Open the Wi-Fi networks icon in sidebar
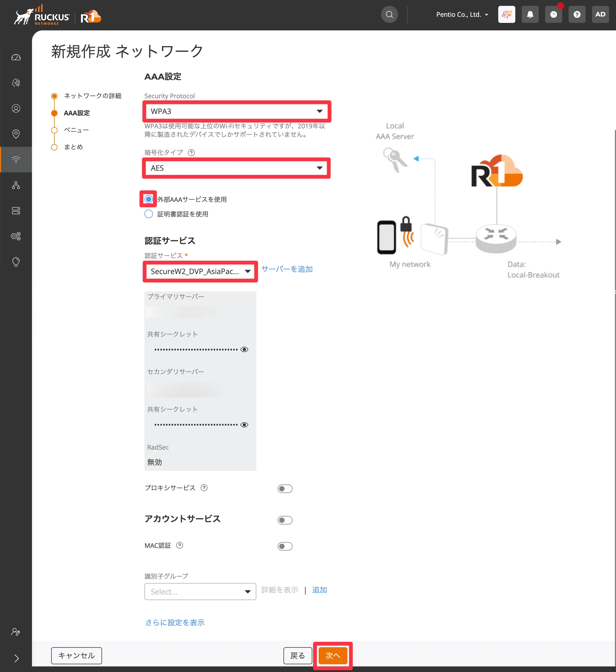Viewport: 616px width, 672px height. (x=16, y=159)
